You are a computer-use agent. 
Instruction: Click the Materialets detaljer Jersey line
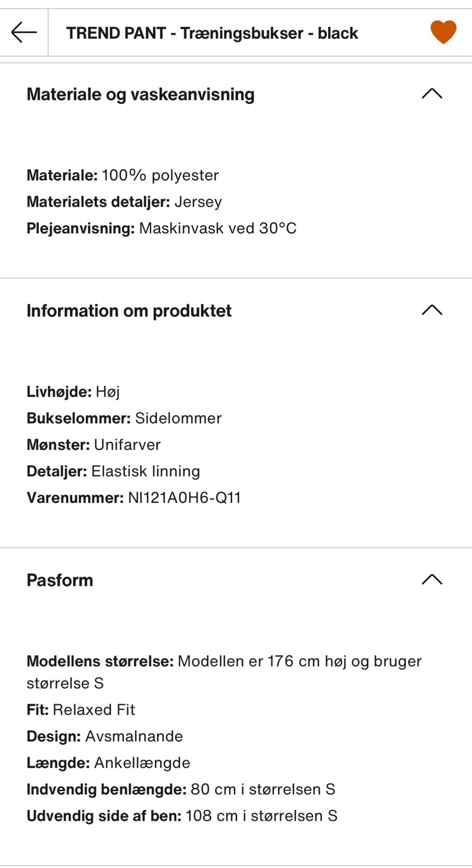pyautogui.click(x=124, y=202)
